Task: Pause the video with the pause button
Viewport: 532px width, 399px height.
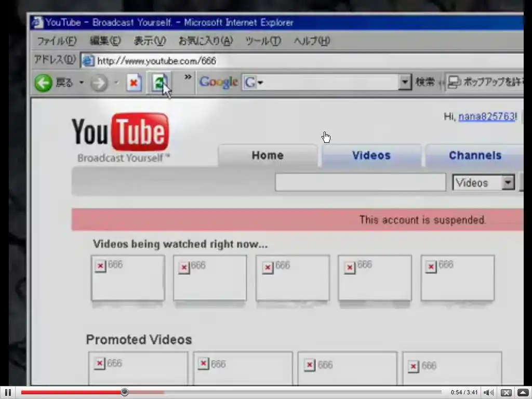Action: [8, 393]
